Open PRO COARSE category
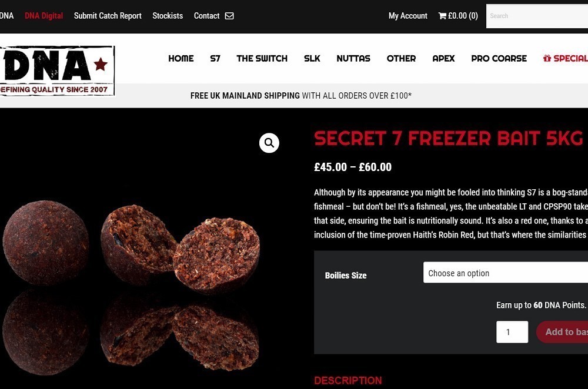 tap(499, 58)
